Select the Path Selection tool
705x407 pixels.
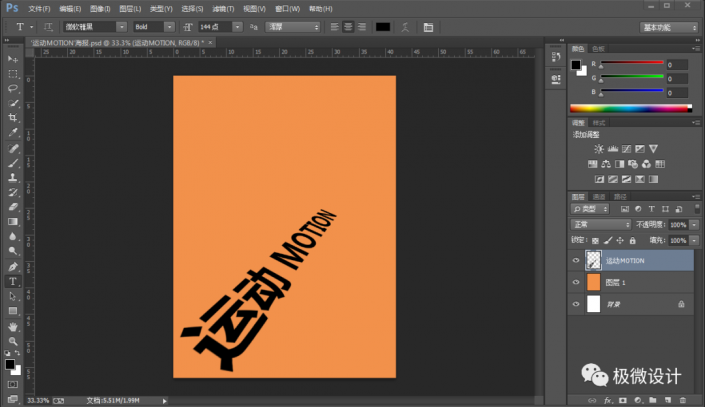pyautogui.click(x=13, y=296)
